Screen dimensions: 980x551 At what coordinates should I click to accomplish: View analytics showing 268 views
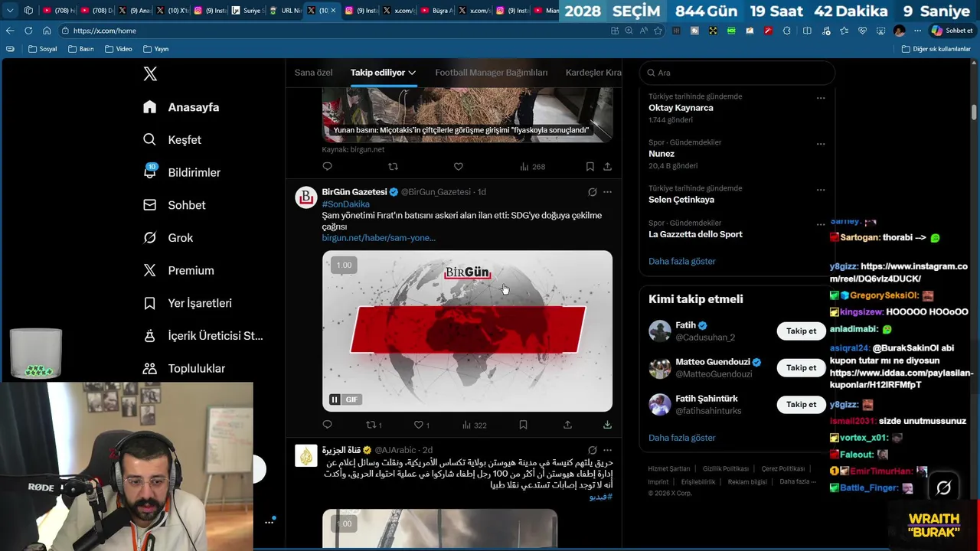pyautogui.click(x=532, y=166)
